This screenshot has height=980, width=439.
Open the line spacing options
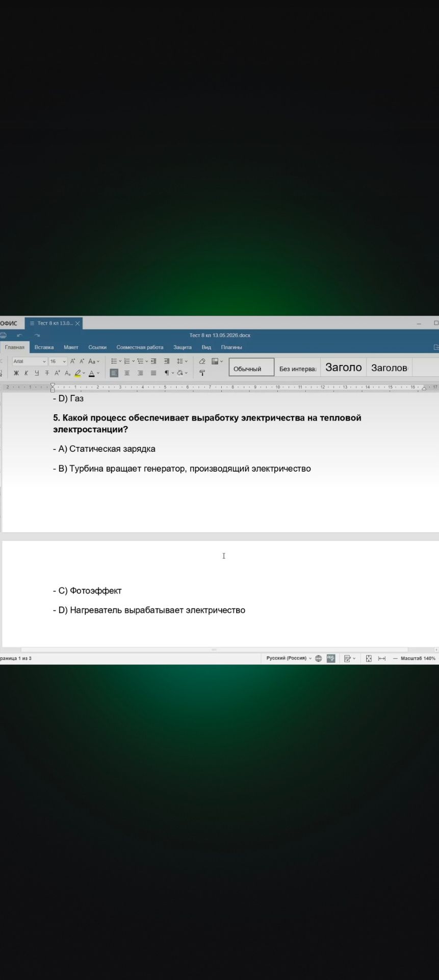182,361
